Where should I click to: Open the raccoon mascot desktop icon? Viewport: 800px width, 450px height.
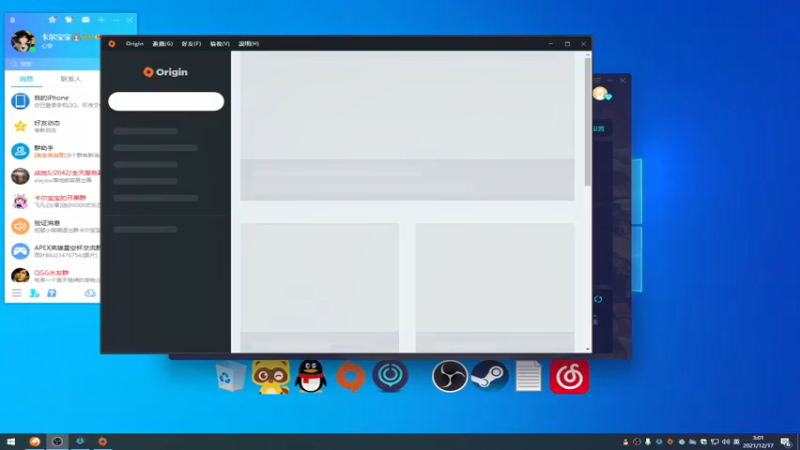click(x=271, y=377)
